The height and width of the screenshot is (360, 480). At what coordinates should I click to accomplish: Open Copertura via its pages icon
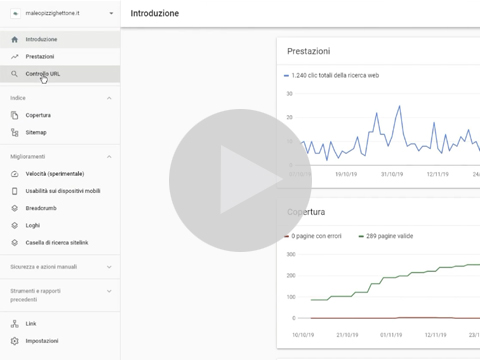pos(14,115)
